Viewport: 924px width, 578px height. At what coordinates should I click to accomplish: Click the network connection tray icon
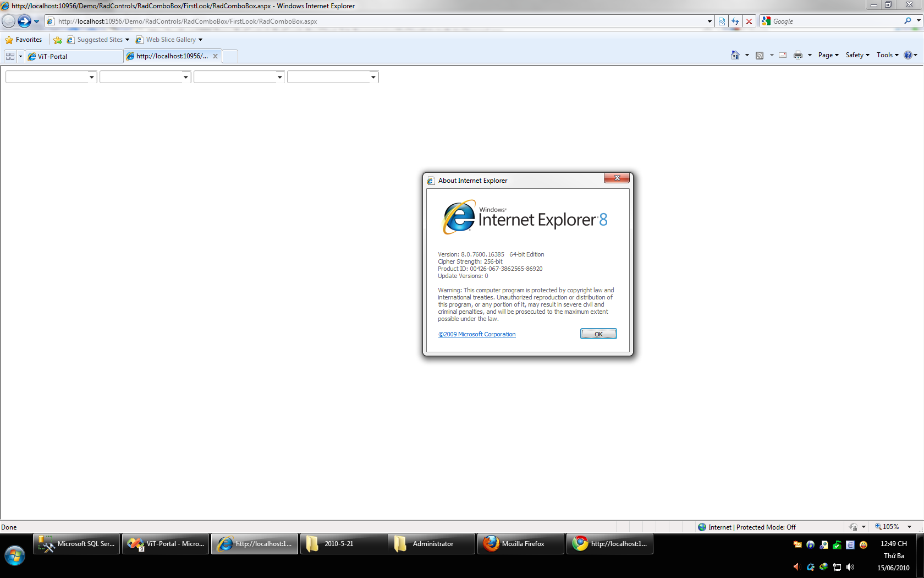click(837, 567)
